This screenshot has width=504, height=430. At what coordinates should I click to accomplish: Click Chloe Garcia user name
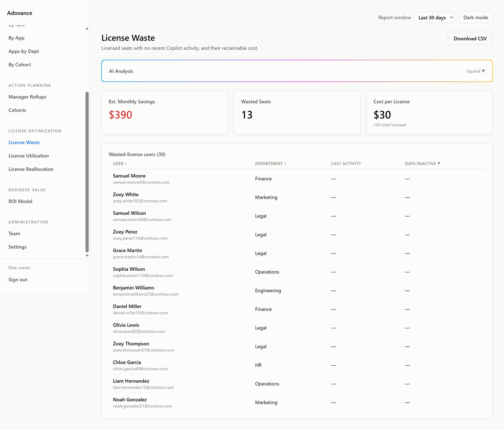127,362
